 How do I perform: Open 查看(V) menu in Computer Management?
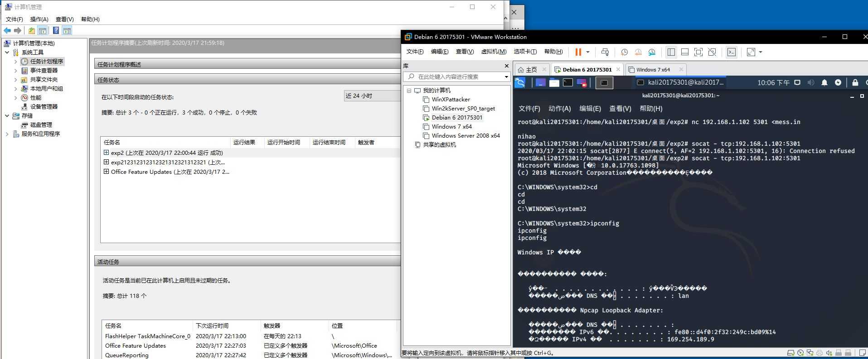coord(64,19)
